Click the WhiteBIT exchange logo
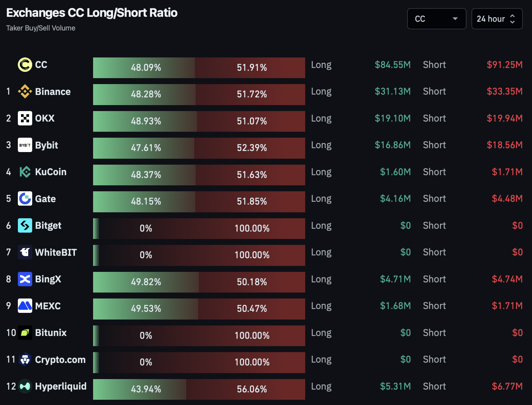 tap(25, 252)
